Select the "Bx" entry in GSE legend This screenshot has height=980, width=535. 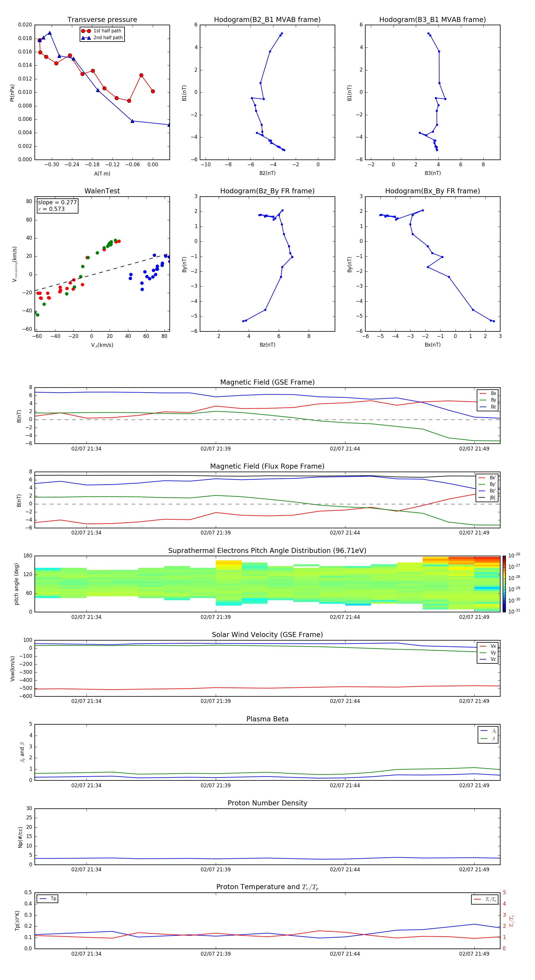pyautogui.click(x=488, y=393)
